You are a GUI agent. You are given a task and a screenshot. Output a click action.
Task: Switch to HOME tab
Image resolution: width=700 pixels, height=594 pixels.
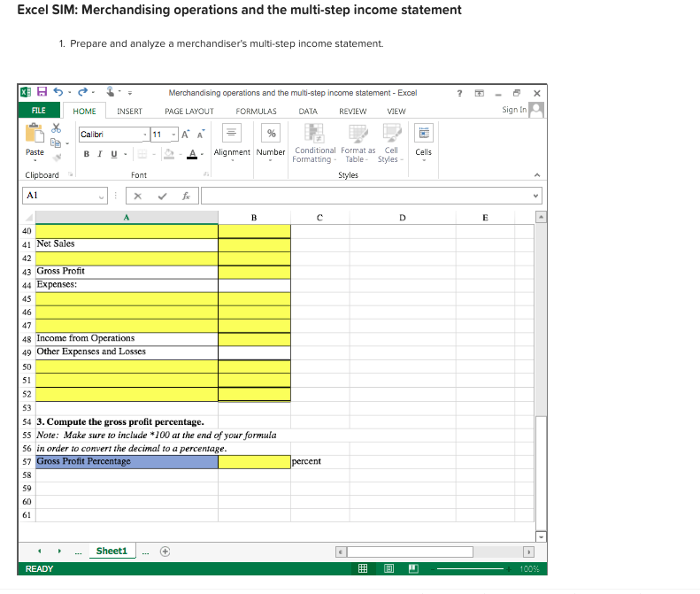[84, 111]
